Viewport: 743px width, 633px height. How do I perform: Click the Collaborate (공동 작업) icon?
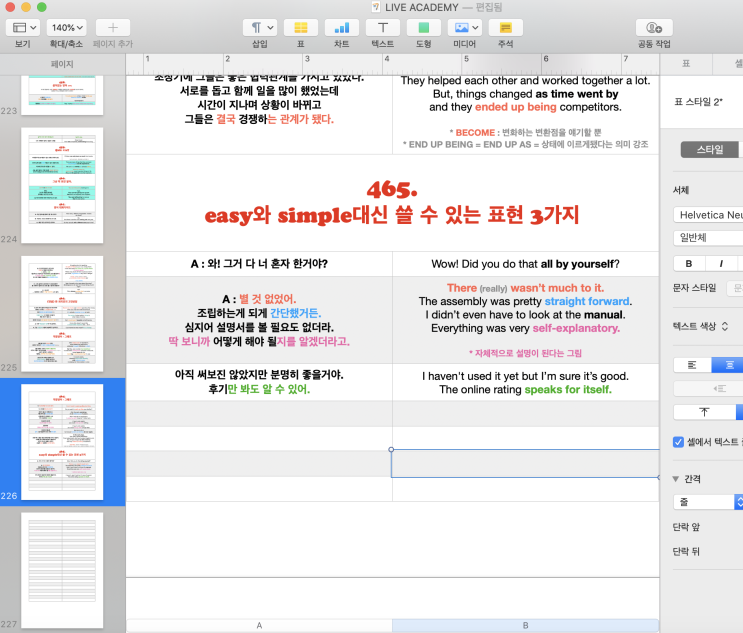[654, 27]
